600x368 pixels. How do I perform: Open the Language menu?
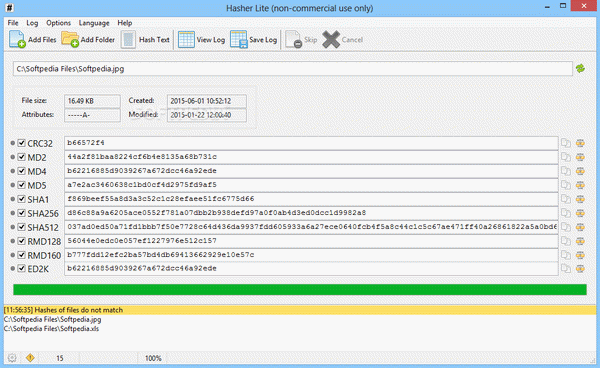(x=94, y=23)
